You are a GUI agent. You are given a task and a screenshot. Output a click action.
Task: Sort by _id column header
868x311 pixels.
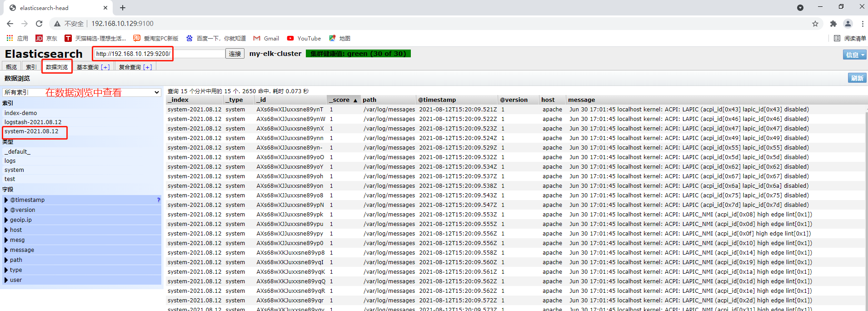coord(291,100)
